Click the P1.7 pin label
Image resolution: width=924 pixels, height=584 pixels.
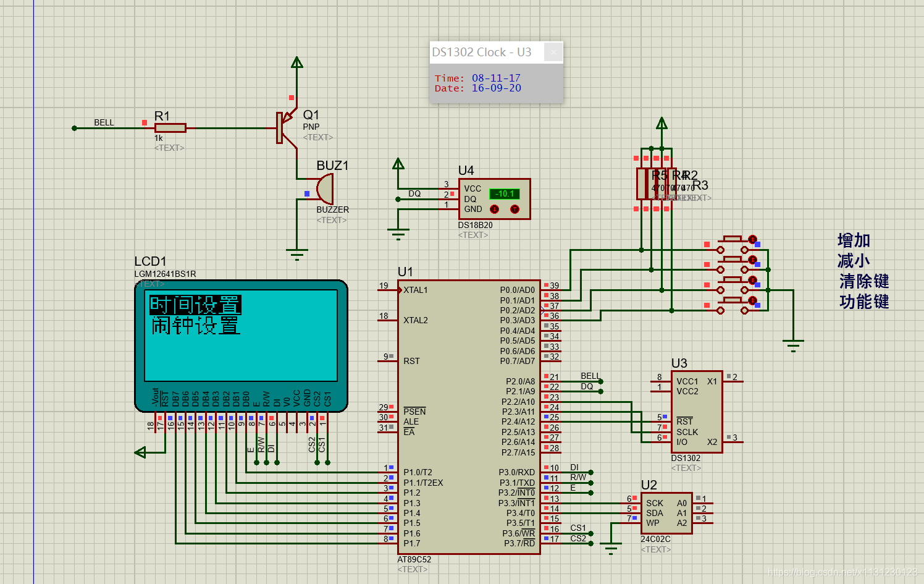click(x=412, y=543)
